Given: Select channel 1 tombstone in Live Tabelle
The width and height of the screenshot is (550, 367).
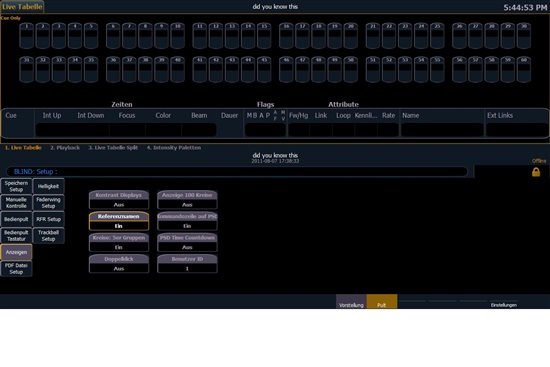Looking at the screenshot, I should click(26, 35).
